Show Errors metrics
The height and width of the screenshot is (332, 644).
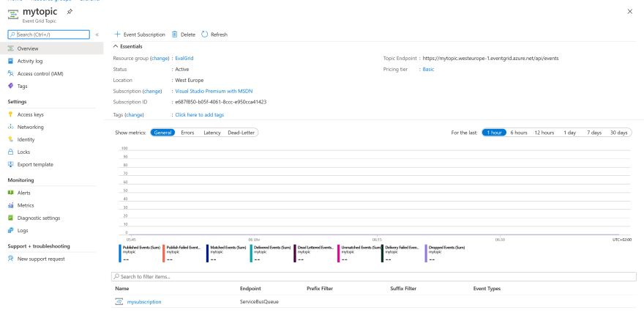pyautogui.click(x=187, y=133)
